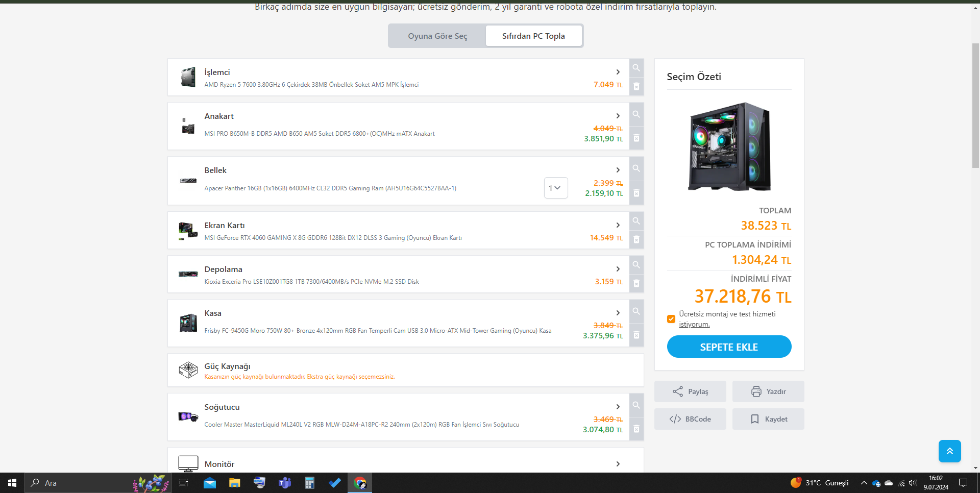Click the scroll-to-top double arrow button
The height and width of the screenshot is (493, 980).
(949, 451)
